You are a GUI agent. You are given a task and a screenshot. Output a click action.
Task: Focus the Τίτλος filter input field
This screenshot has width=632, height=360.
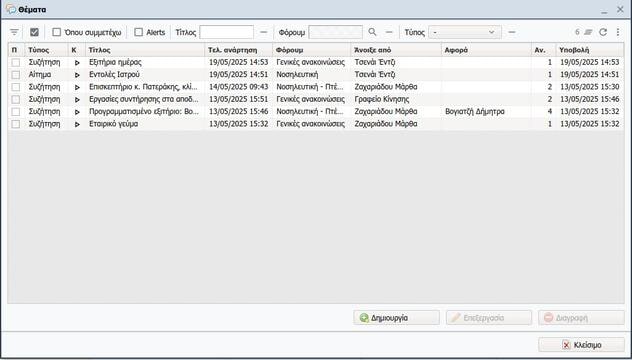point(227,32)
